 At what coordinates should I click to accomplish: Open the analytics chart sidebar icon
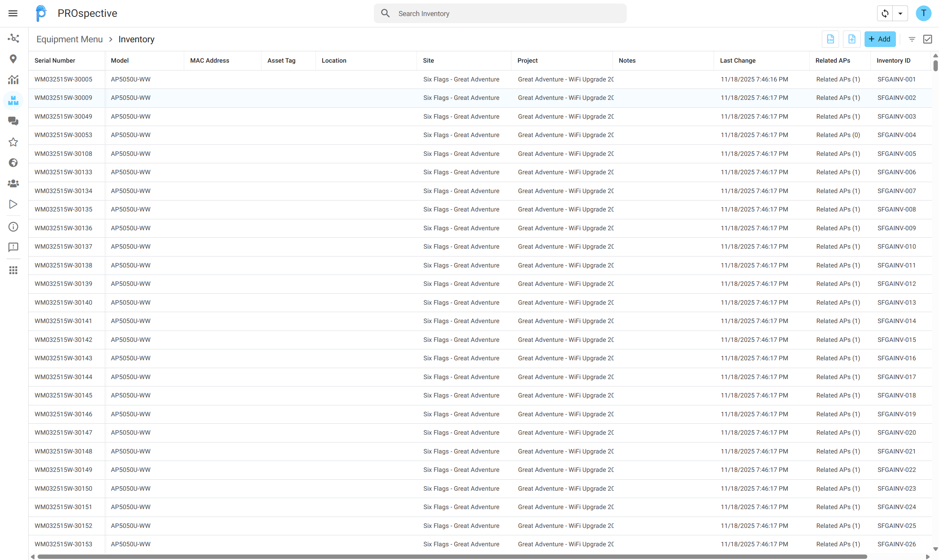(13, 80)
